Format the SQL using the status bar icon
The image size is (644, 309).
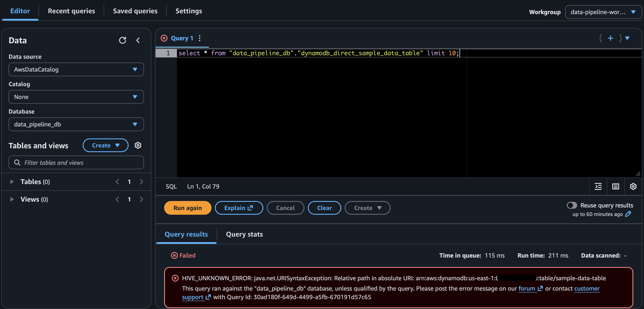click(598, 186)
